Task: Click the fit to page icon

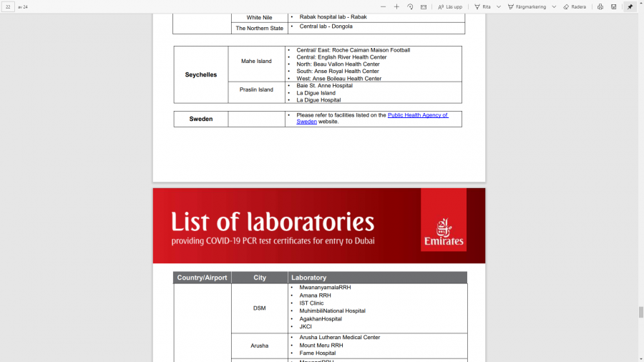Action: click(x=424, y=6)
